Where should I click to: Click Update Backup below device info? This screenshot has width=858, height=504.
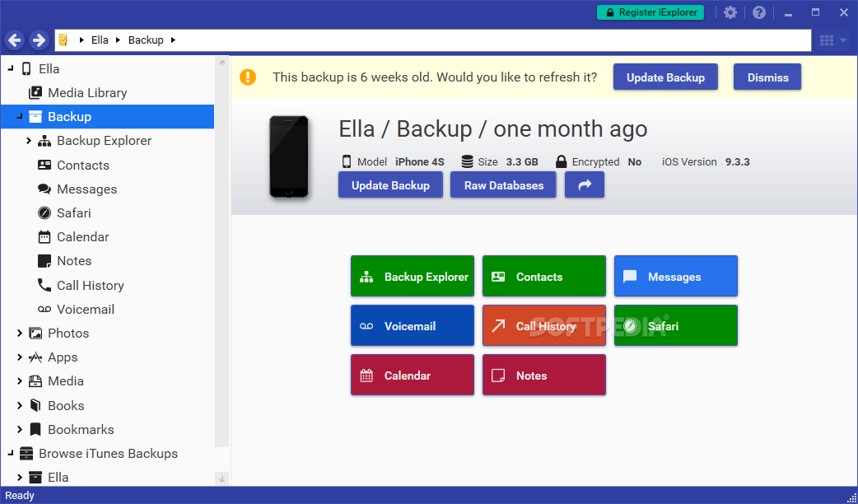[390, 185]
